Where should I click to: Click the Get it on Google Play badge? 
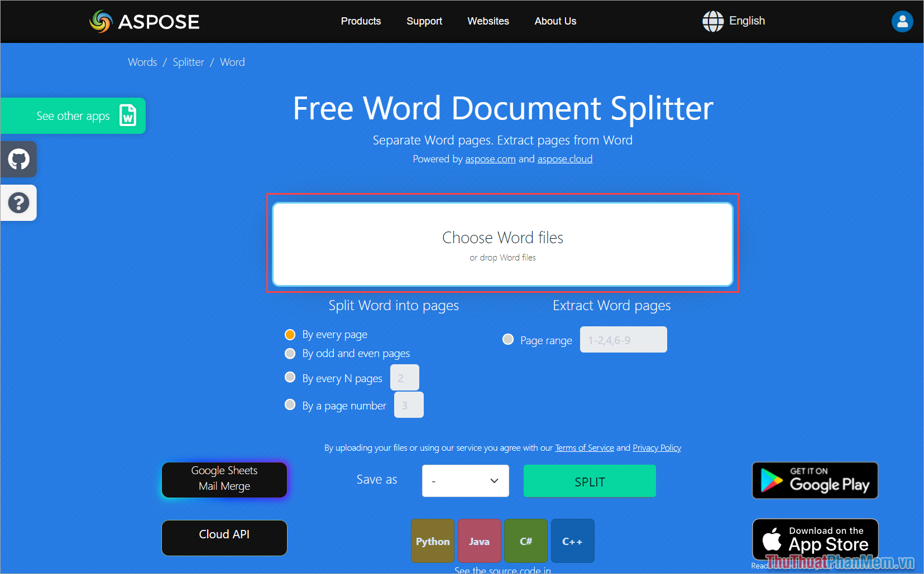point(815,480)
